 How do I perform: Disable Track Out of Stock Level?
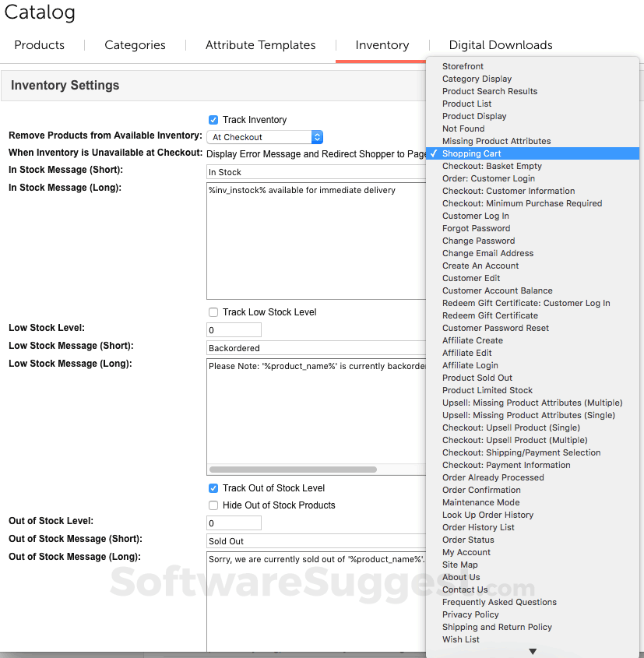[213, 488]
